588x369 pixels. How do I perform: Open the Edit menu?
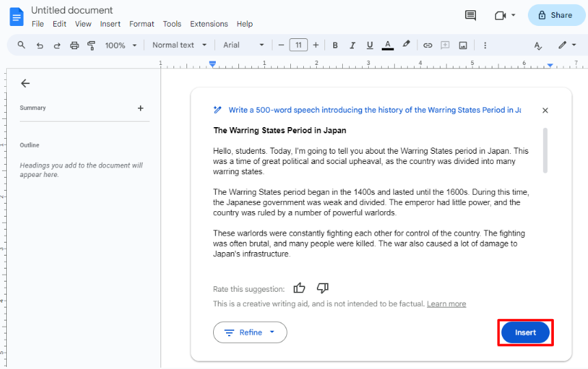pyautogui.click(x=59, y=24)
